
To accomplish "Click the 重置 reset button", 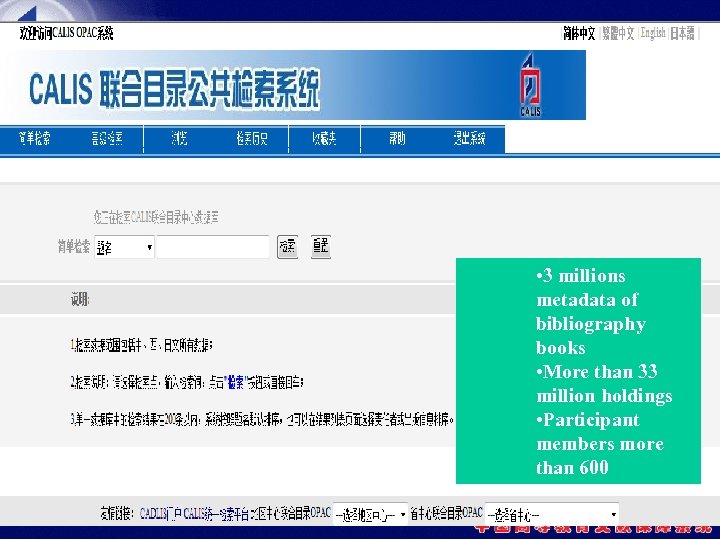I will pos(321,247).
